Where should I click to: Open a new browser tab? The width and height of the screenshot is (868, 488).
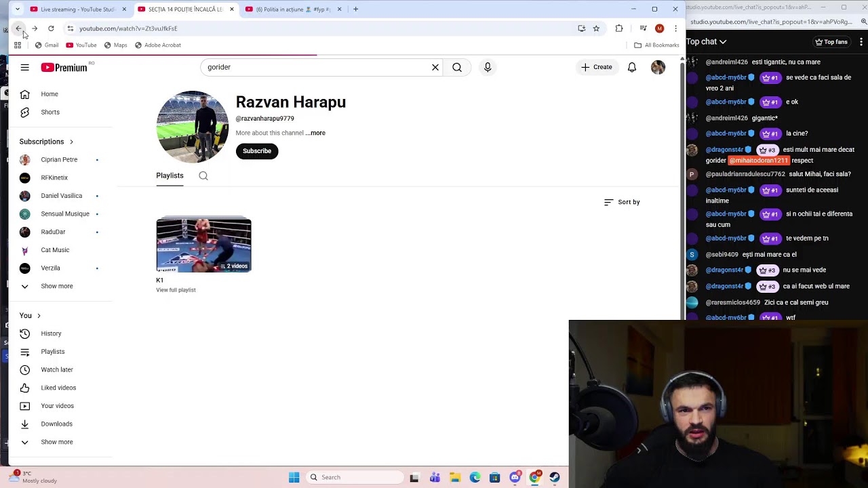(355, 9)
